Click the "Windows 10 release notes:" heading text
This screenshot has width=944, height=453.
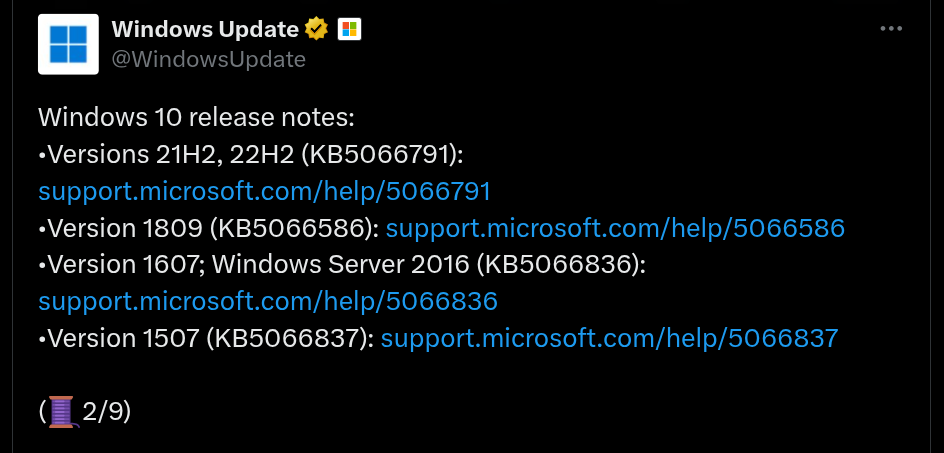pyautogui.click(x=196, y=118)
